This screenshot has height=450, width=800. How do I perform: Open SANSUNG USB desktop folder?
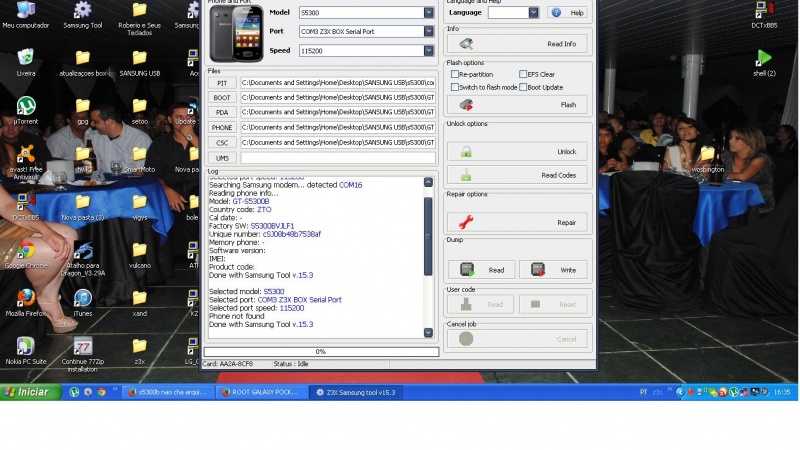pos(139,63)
